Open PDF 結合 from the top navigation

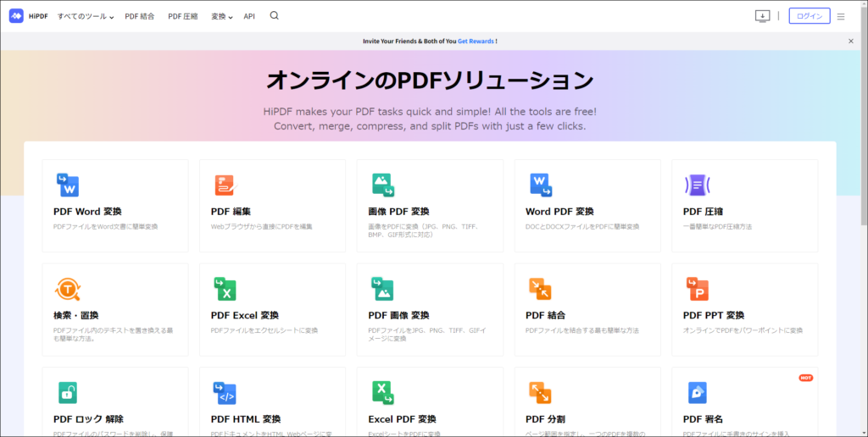tap(140, 17)
